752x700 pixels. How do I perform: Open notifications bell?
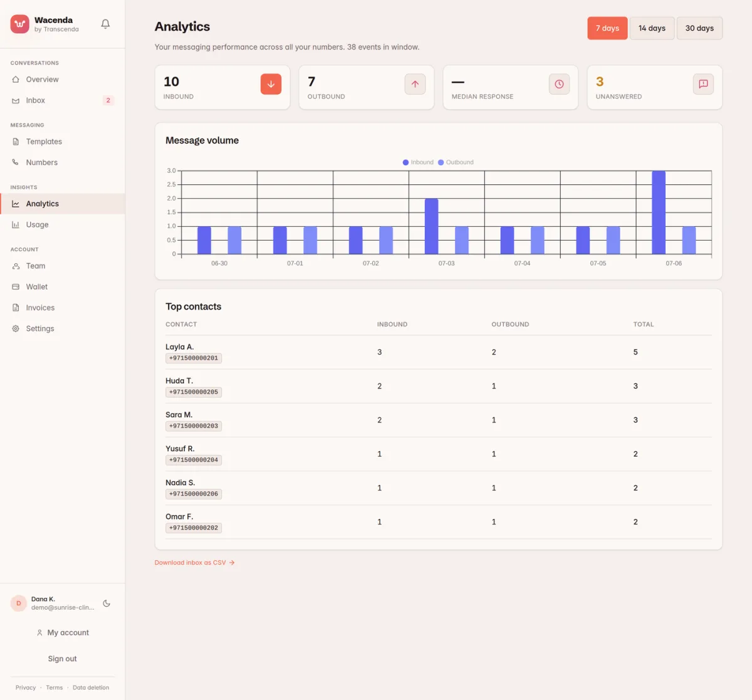click(x=105, y=24)
